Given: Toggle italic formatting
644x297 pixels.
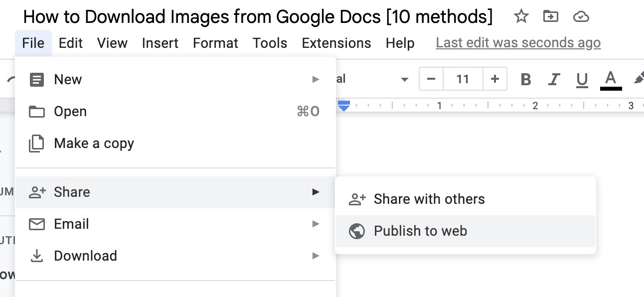Looking at the screenshot, I should pos(554,79).
